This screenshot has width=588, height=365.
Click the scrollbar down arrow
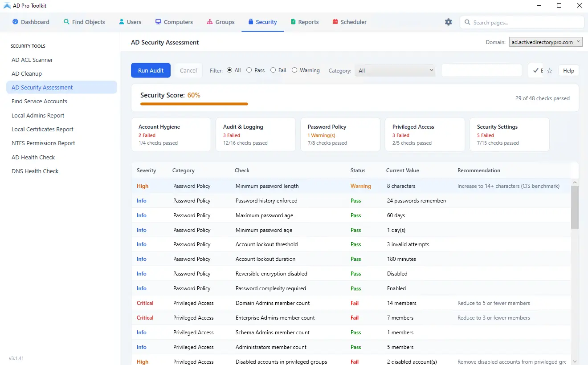coord(575,361)
